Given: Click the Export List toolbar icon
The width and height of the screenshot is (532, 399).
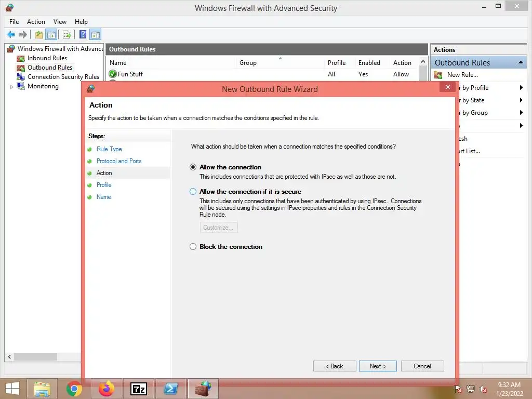Looking at the screenshot, I should tap(67, 34).
